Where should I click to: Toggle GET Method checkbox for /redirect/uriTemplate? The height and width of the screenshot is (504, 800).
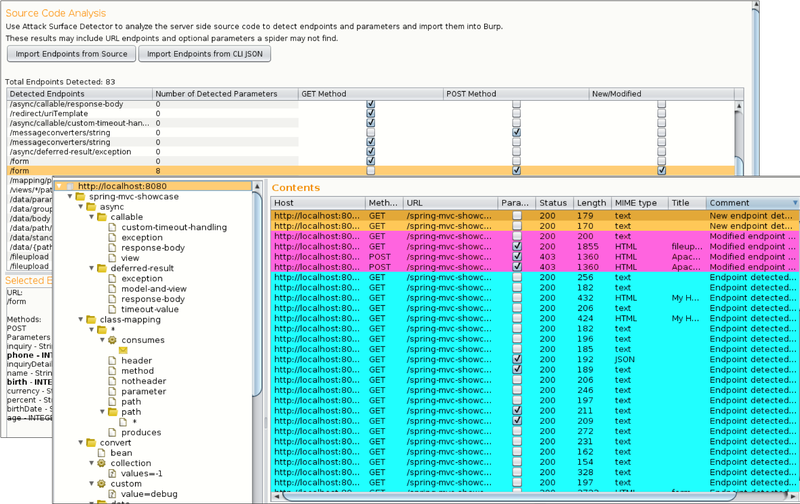click(x=371, y=113)
